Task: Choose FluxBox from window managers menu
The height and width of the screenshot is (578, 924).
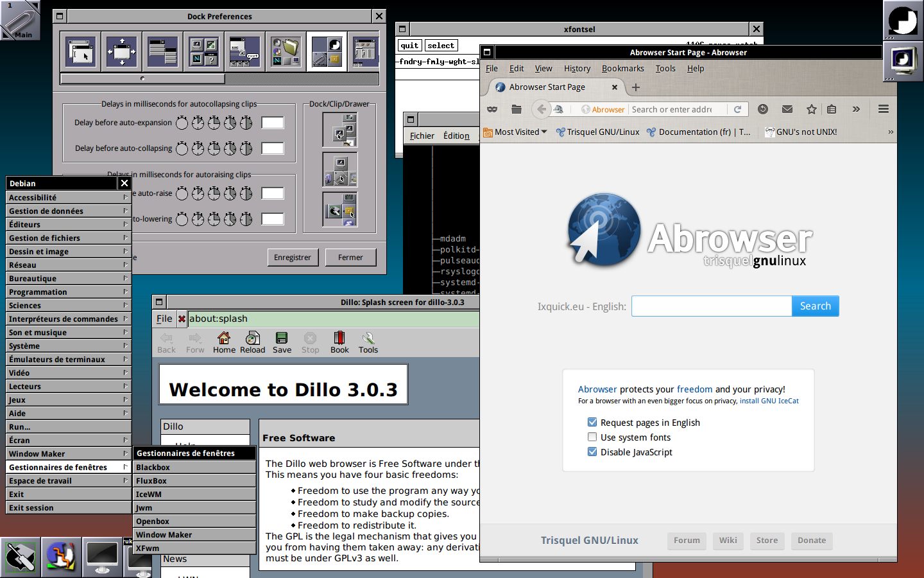Action: [194, 480]
